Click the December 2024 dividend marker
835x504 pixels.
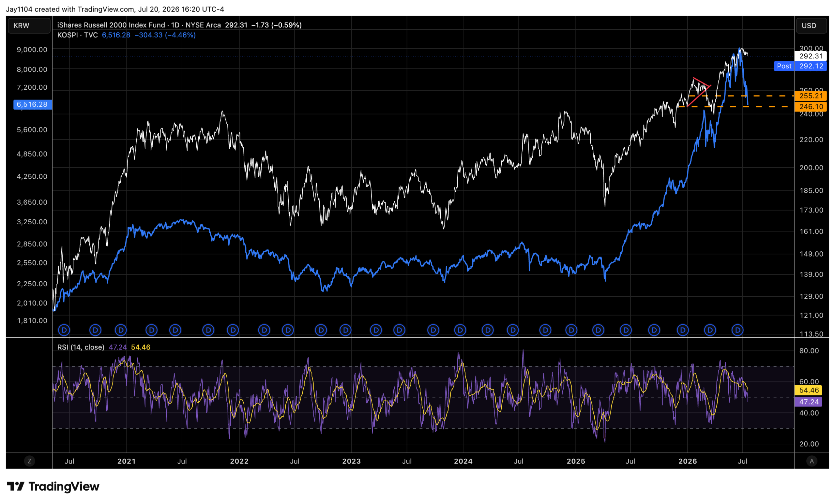pyautogui.click(x=572, y=330)
